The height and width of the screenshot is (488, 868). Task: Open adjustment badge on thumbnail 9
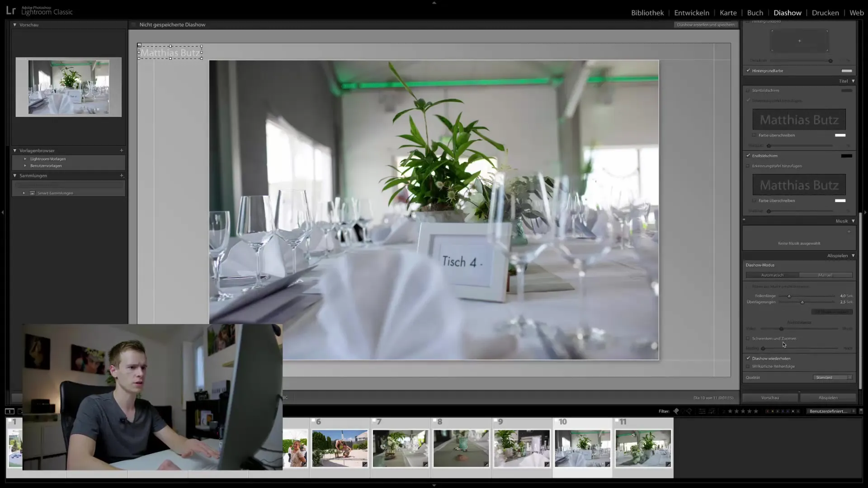pyautogui.click(x=547, y=464)
